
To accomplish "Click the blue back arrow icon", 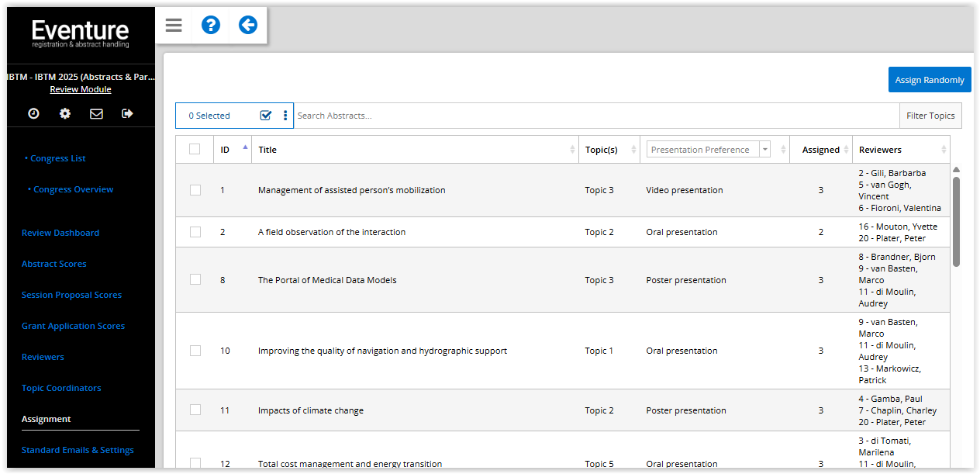I will coord(247,26).
